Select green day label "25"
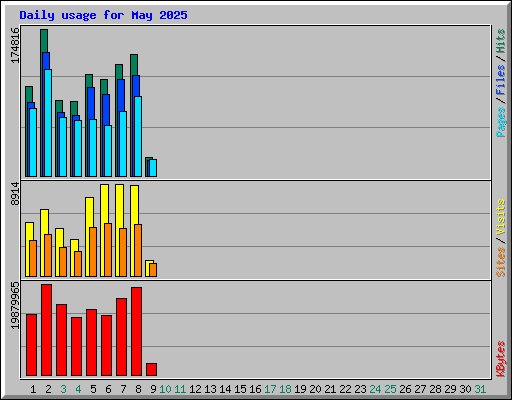Image resolution: width=512 pixels, height=400 pixels. point(390,389)
